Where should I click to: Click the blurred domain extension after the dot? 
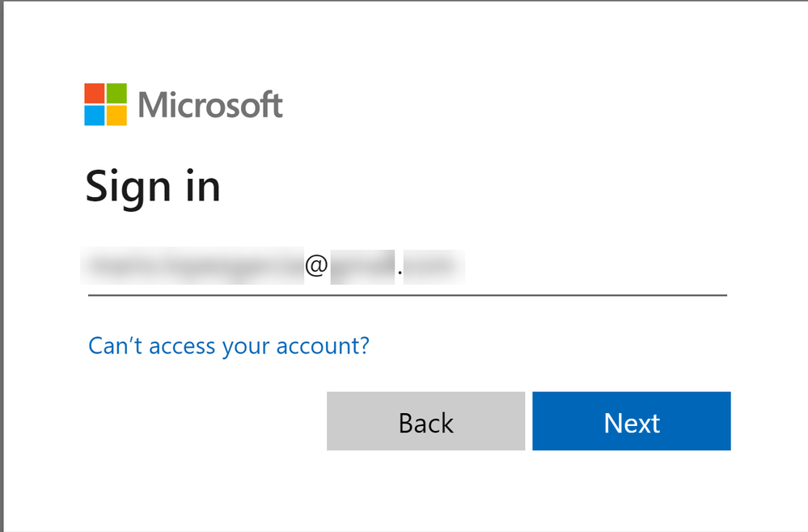pos(434,266)
